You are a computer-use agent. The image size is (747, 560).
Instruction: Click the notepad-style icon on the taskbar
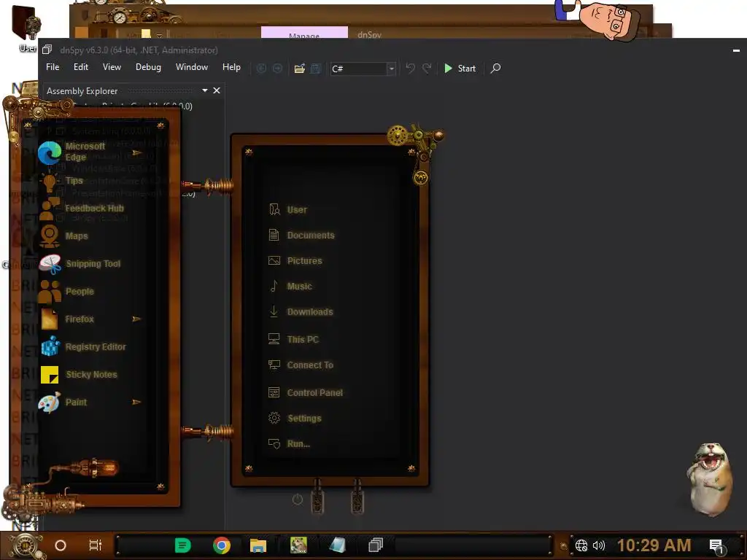[x=337, y=545]
